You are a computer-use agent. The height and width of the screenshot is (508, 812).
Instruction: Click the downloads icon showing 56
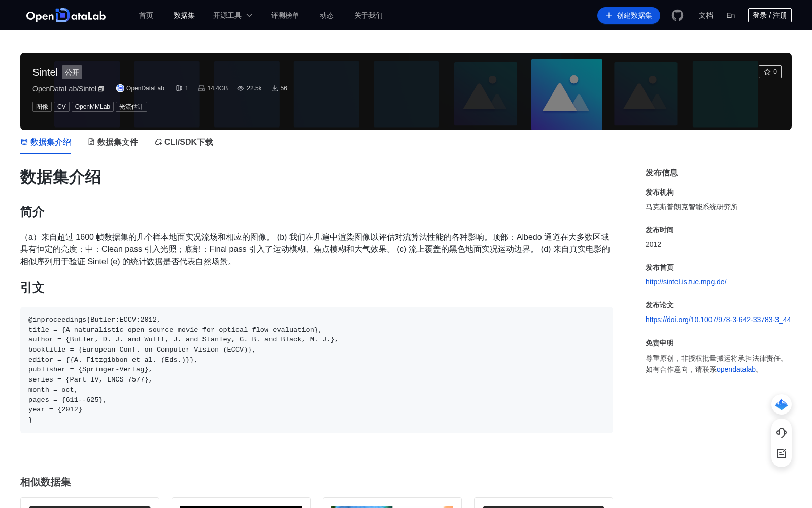[275, 88]
